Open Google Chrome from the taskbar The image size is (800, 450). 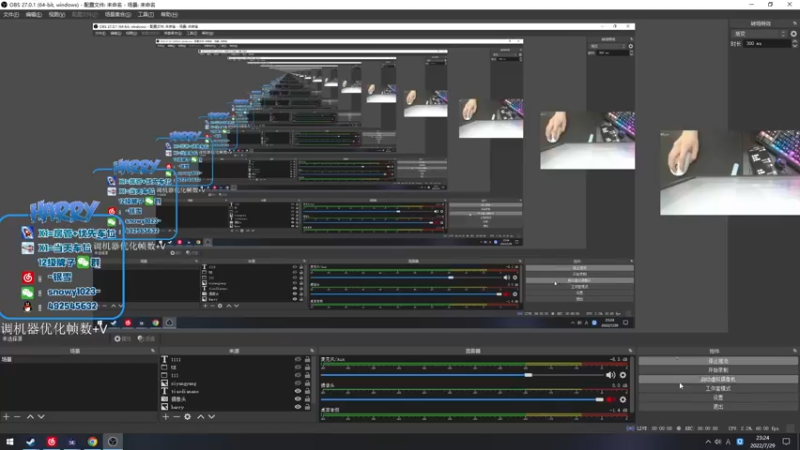pyautogui.click(x=92, y=442)
